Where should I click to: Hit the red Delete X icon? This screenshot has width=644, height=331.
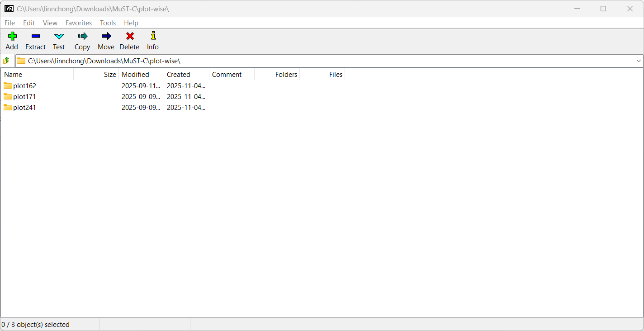130,36
